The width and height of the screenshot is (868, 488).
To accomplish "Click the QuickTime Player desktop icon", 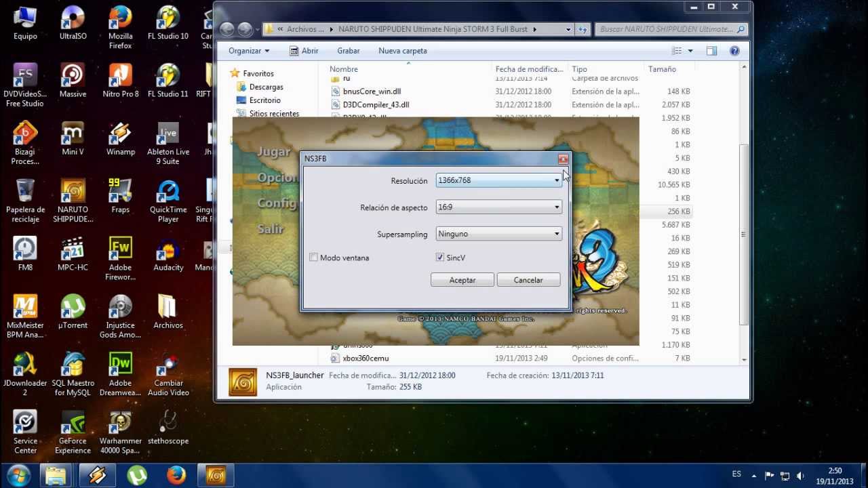I will click(168, 201).
